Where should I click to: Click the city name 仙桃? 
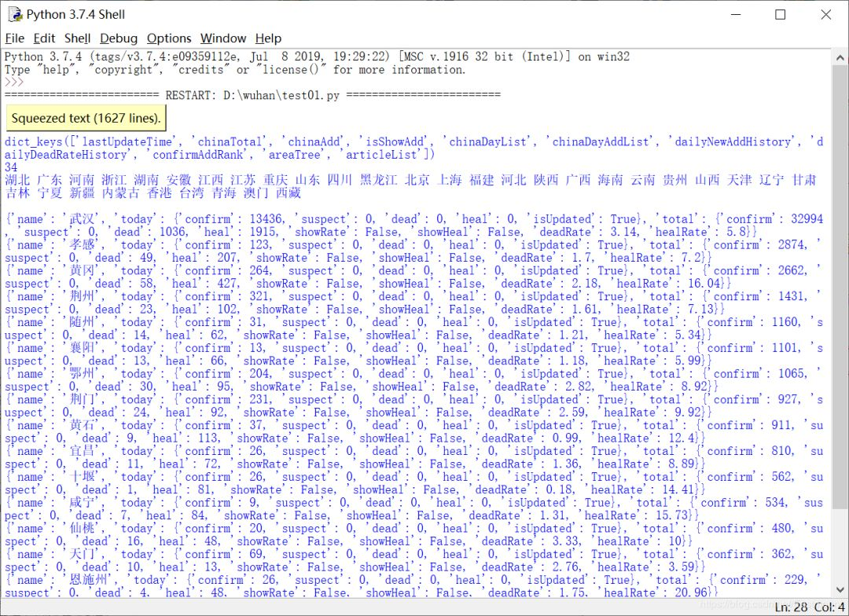click(x=82, y=528)
